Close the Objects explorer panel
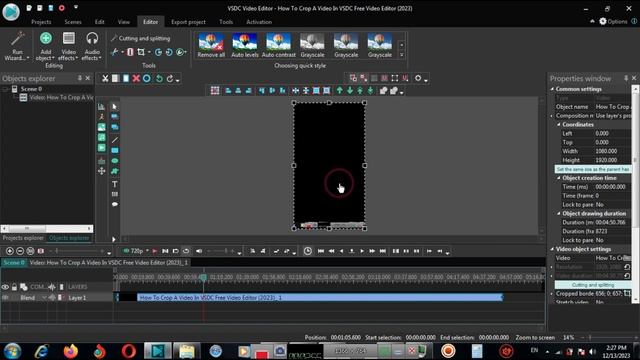The image size is (640, 360). pos(88,78)
